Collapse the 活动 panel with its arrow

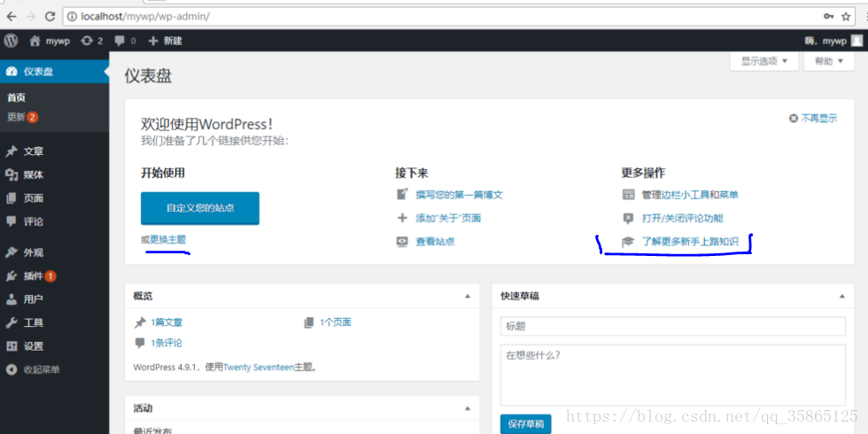pos(468,408)
